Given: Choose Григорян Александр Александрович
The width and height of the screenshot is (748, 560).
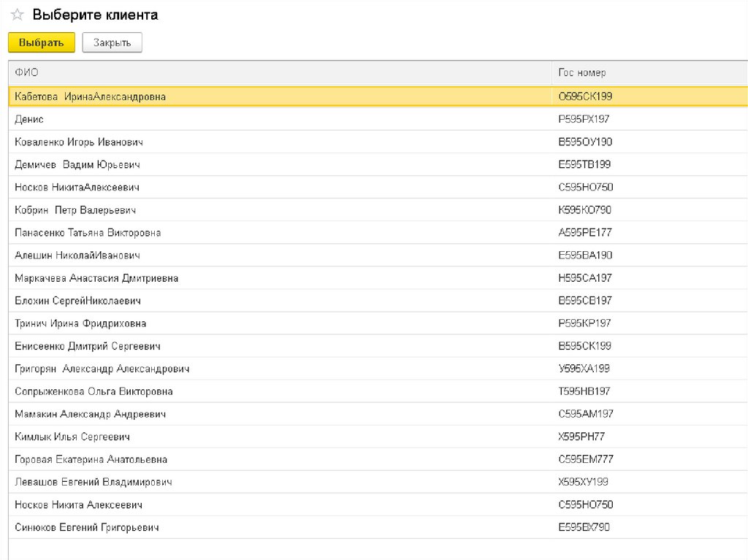Looking at the screenshot, I should click(x=102, y=369).
